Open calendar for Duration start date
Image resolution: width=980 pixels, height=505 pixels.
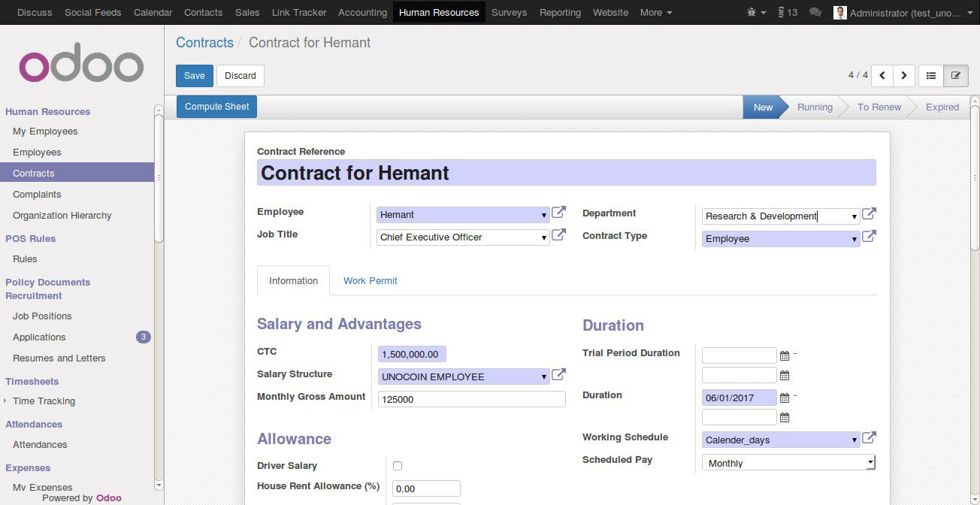click(785, 398)
